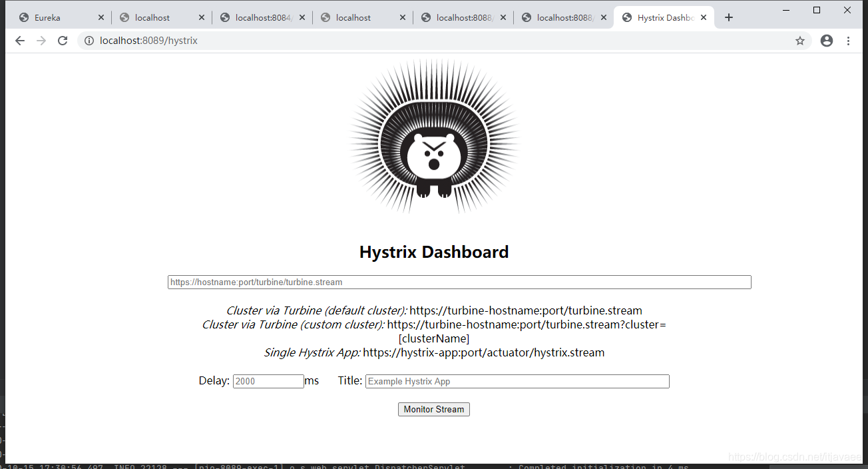Close the localhost:8084 tab
This screenshot has height=469, width=868.
302,17
